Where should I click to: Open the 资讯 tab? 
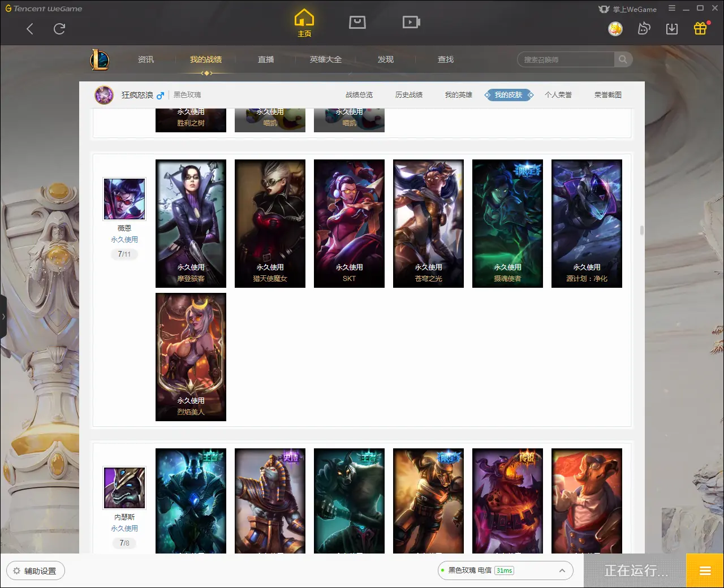146,59
